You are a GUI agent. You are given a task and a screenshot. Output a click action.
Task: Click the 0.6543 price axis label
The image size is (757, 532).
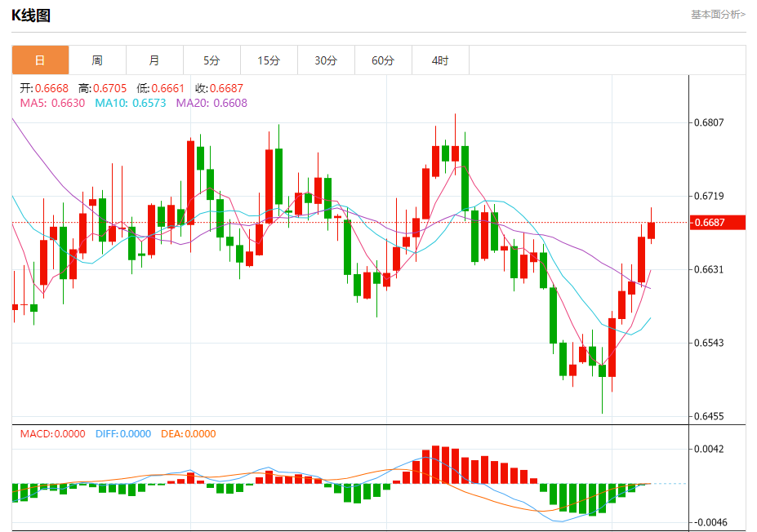(709, 343)
